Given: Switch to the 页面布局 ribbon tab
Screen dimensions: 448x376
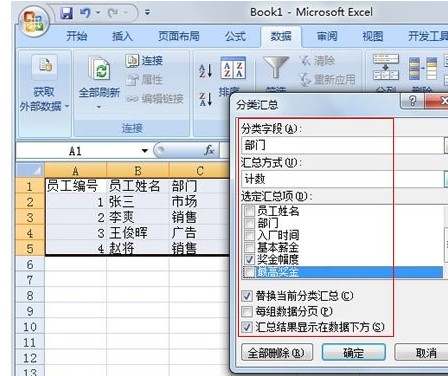Looking at the screenshot, I should [x=179, y=36].
